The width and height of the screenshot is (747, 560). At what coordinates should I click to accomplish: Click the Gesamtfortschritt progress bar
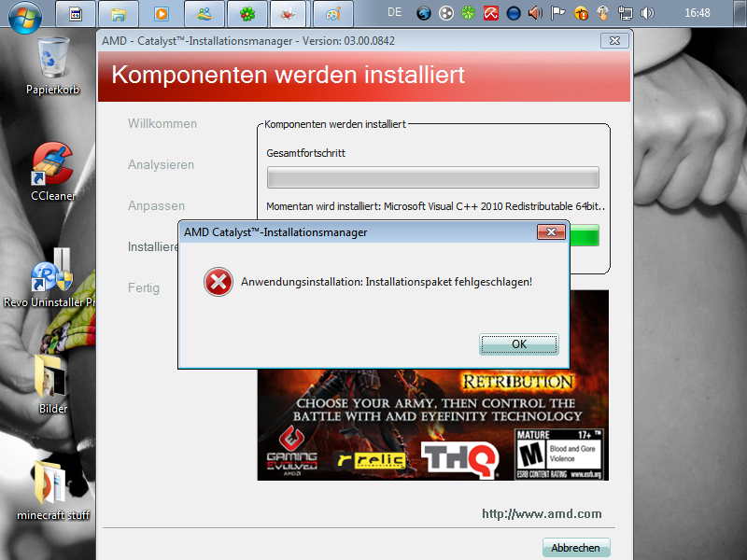(432, 177)
